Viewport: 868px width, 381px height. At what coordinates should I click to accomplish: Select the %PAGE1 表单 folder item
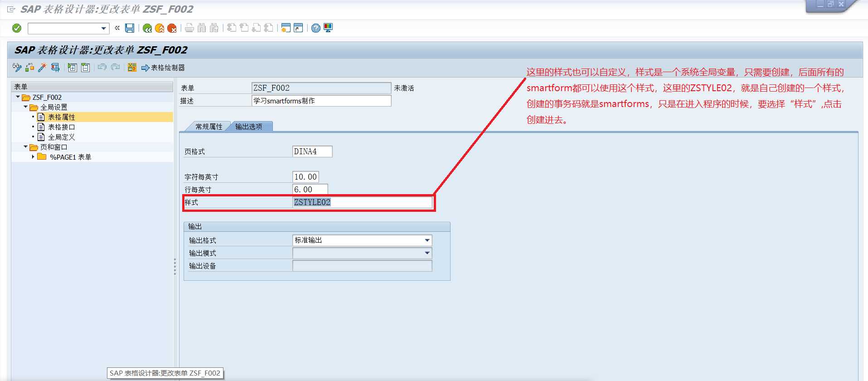tap(70, 157)
